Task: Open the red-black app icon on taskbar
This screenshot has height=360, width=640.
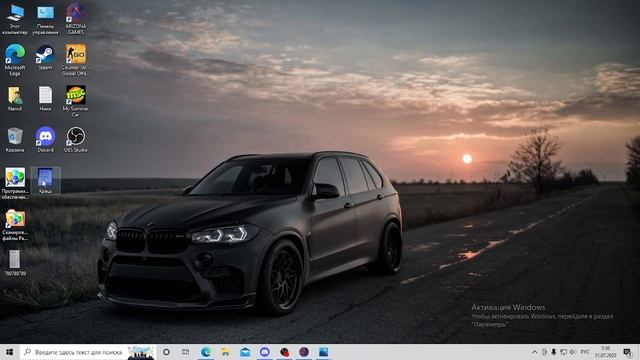Action: click(x=284, y=352)
